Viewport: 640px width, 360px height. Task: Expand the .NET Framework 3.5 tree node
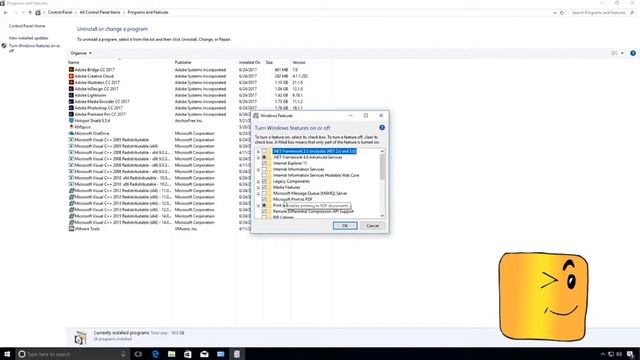point(258,151)
